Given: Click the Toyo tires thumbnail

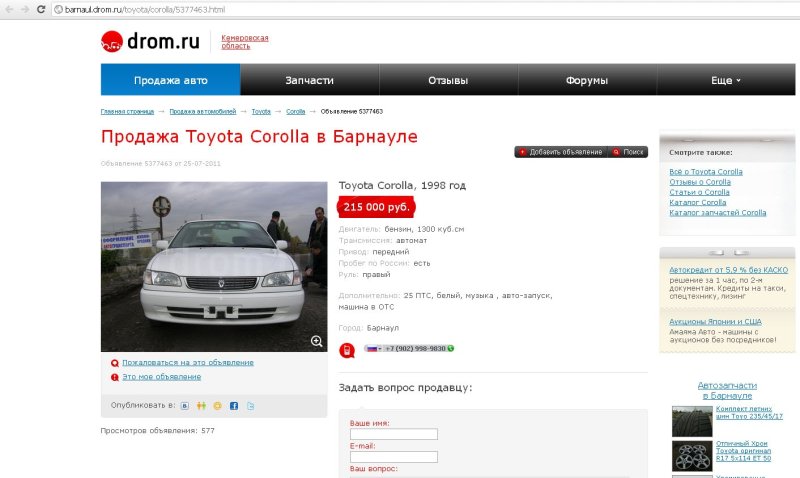Looking at the screenshot, I should (692, 421).
